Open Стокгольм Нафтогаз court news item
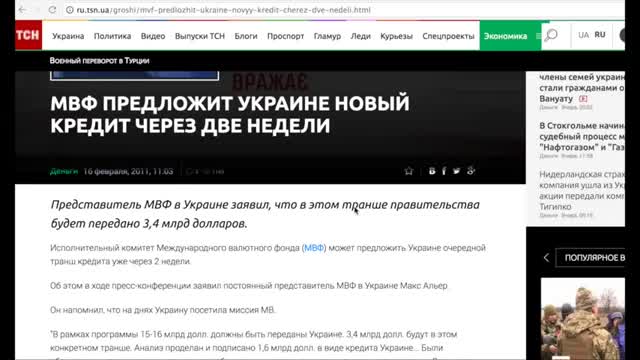 coord(582,136)
